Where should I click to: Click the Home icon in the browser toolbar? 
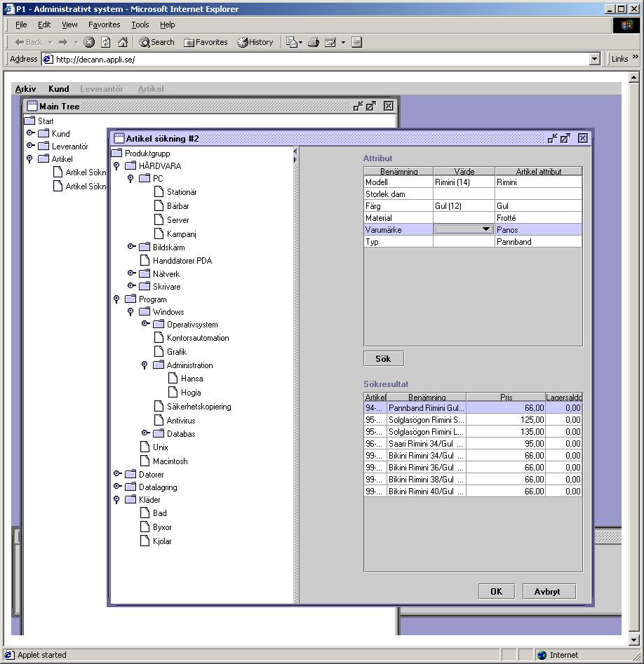point(123,42)
